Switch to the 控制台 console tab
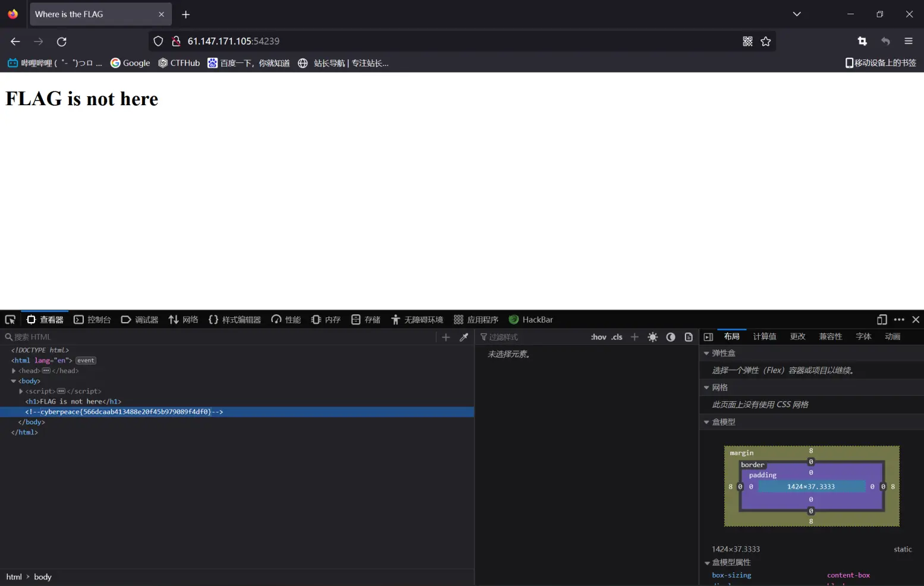This screenshot has height=586, width=924. 92,320
